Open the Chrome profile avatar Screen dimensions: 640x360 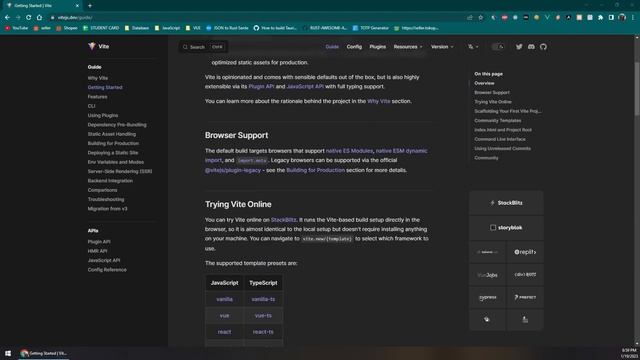click(x=622, y=18)
